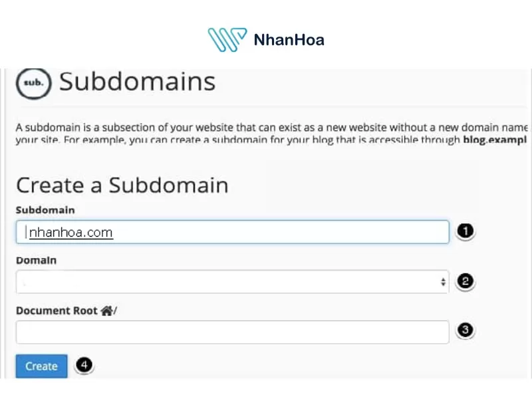Click the circular 'sub.' Subdomains icon
Image resolution: width=532 pixels, height=399 pixels.
[33, 82]
